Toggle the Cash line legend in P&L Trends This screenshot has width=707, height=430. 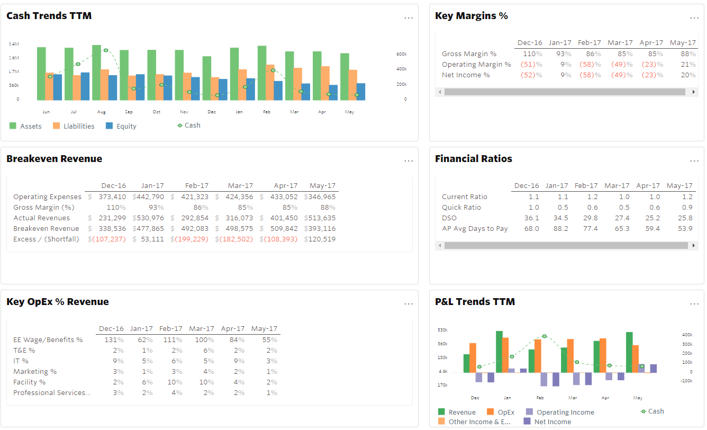click(x=652, y=411)
